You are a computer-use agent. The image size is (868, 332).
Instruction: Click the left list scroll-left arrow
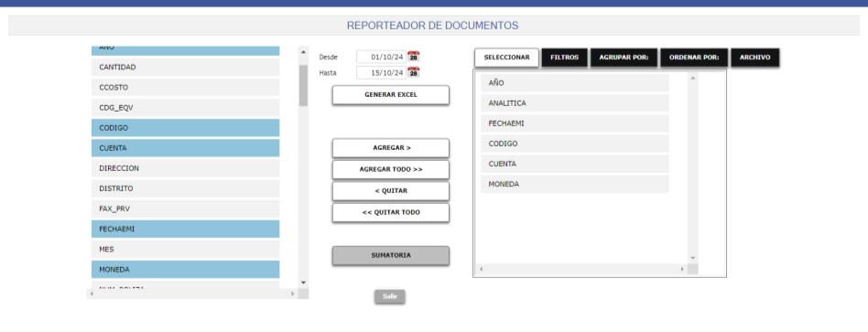tap(92, 294)
